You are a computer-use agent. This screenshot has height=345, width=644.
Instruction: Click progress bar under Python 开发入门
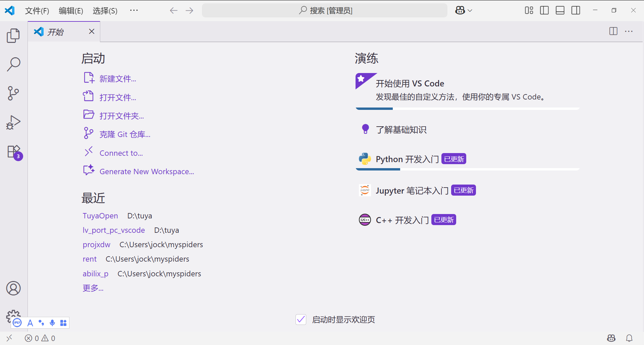pyautogui.click(x=468, y=169)
